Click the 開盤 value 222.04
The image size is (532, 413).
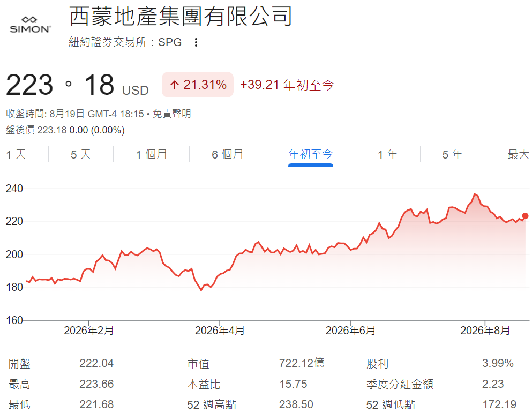point(96,364)
